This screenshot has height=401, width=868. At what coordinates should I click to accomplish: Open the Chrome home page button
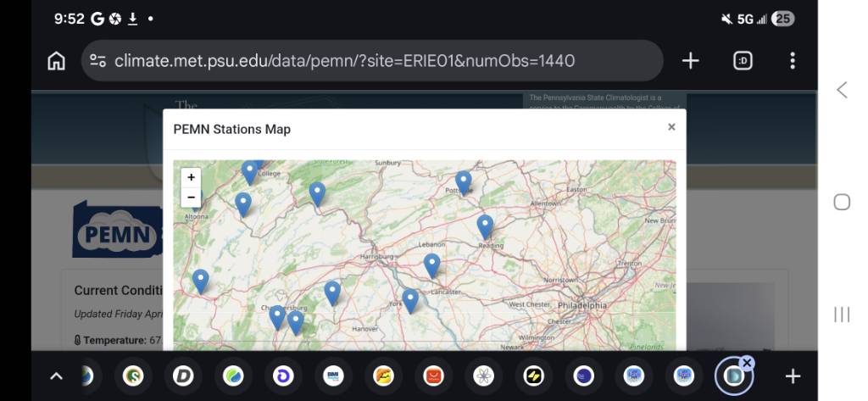56,61
